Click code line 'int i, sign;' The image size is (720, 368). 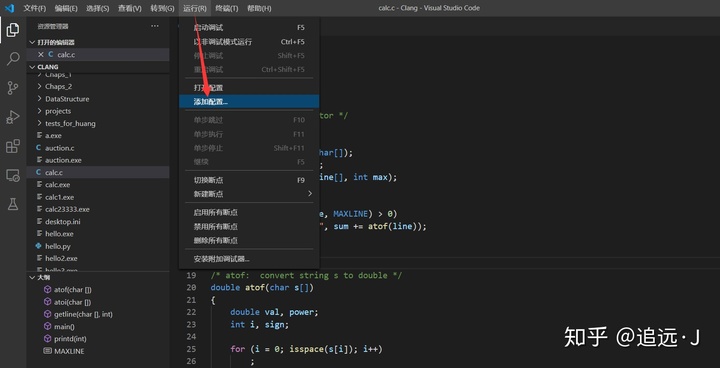coord(259,324)
